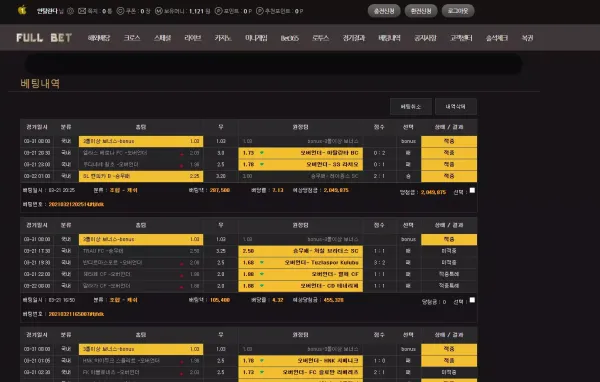Click the 내역삭제 button
Image resolution: width=600 pixels, height=382 pixels.
click(x=456, y=106)
